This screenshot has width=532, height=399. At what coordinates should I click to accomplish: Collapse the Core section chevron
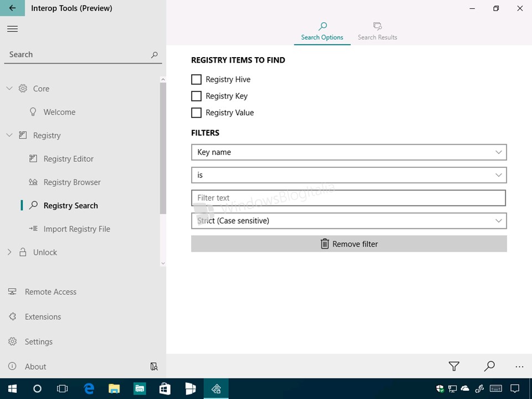tap(9, 89)
